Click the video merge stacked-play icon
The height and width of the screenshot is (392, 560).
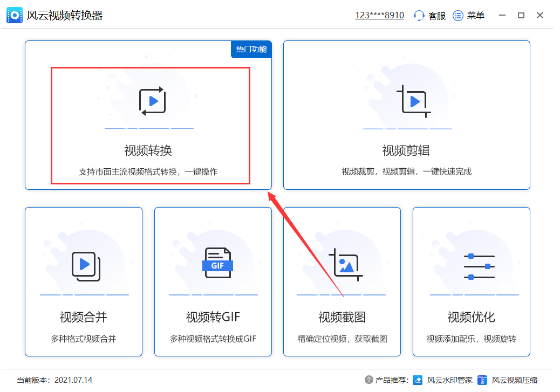point(85,265)
